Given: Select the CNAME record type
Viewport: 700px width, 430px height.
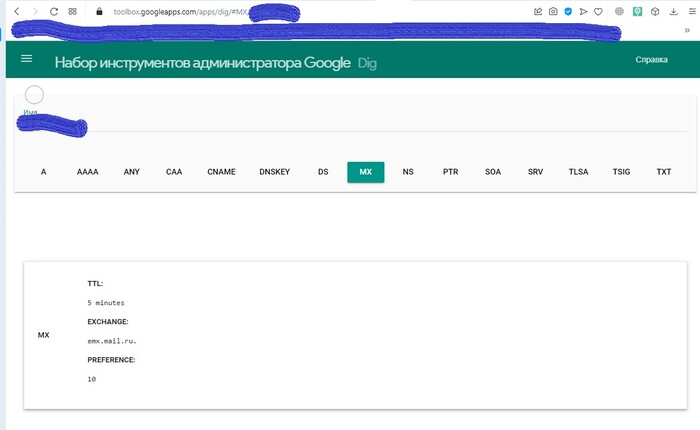Looking at the screenshot, I should [x=221, y=172].
